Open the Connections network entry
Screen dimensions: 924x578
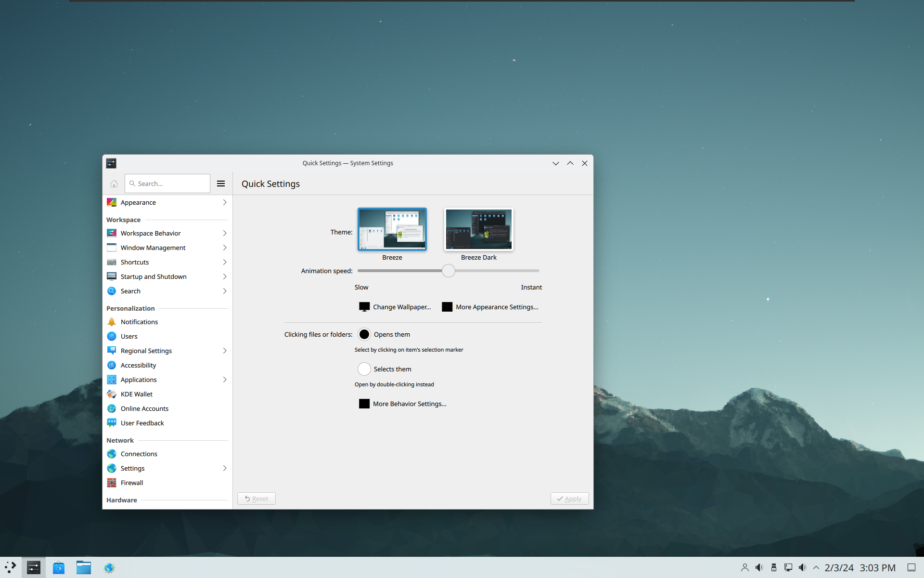point(167,454)
